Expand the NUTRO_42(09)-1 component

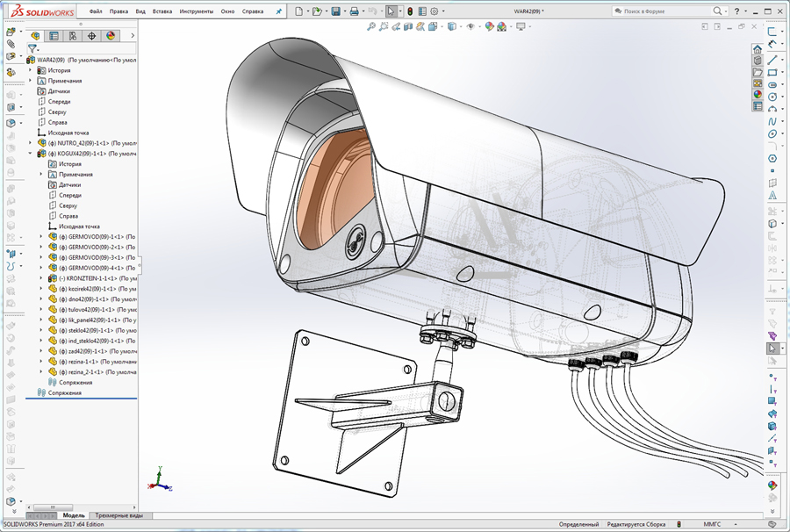pyautogui.click(x=30, y=143)
